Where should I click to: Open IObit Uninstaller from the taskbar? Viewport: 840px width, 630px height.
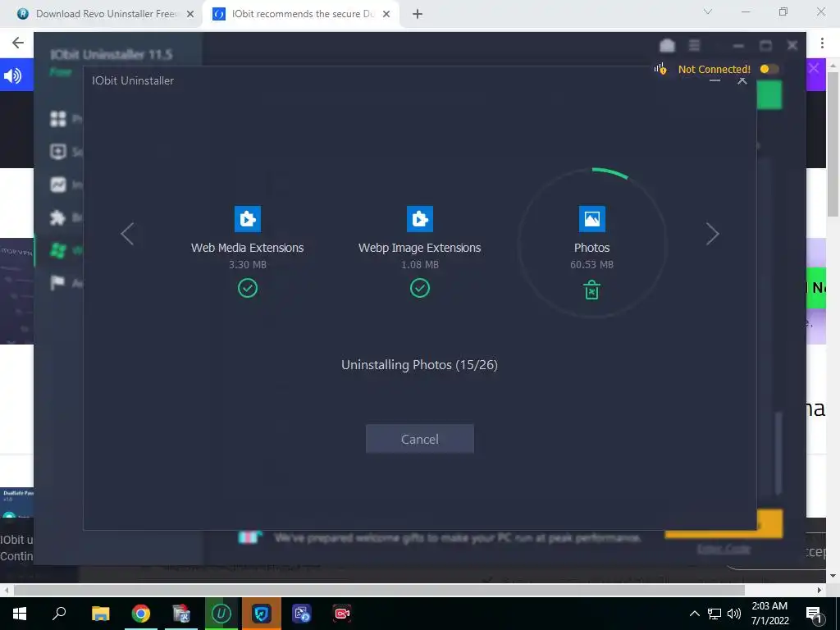pos(221,614)
